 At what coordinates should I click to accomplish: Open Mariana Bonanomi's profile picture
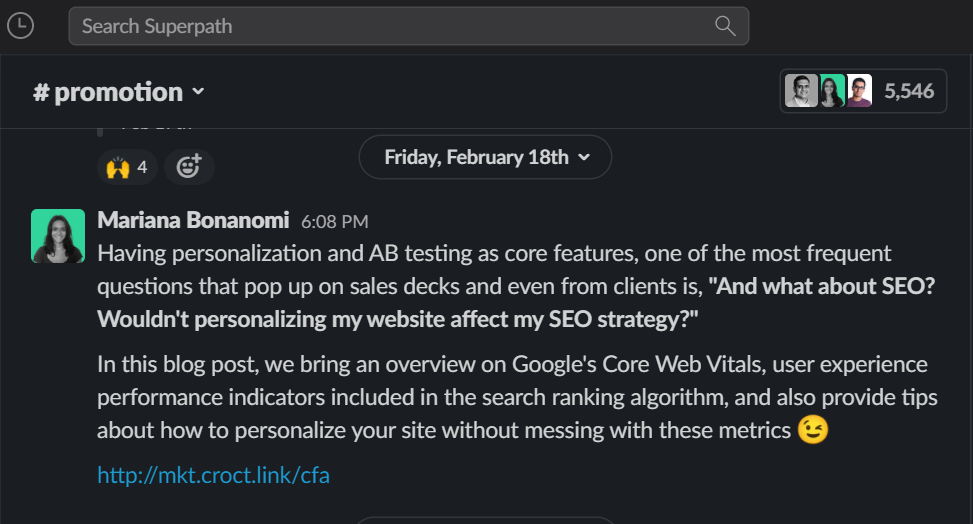[58, 236]
